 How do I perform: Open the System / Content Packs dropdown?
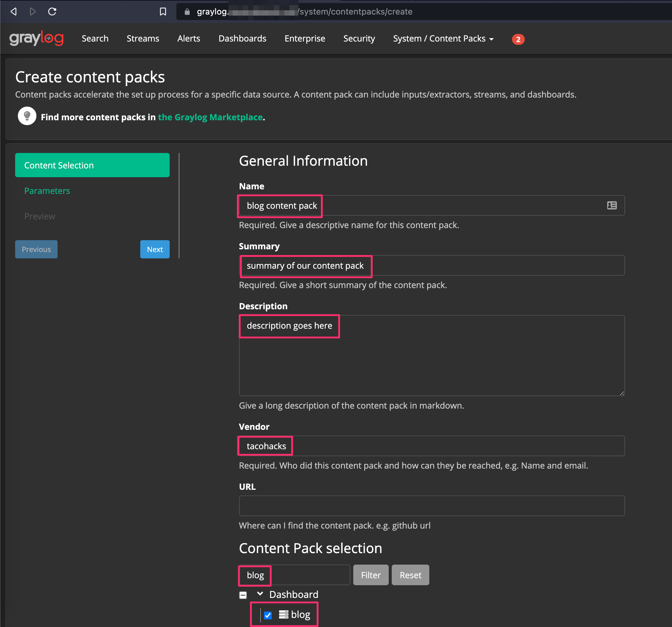[443, 38]
